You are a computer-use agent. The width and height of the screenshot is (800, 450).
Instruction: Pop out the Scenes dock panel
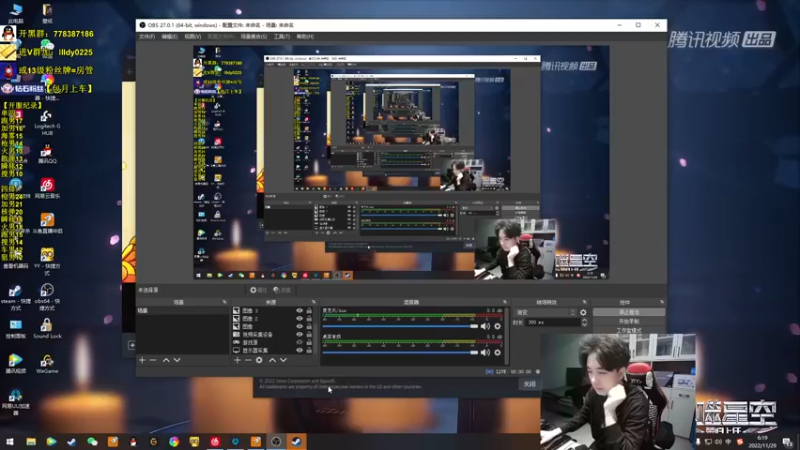coord(224,302)
